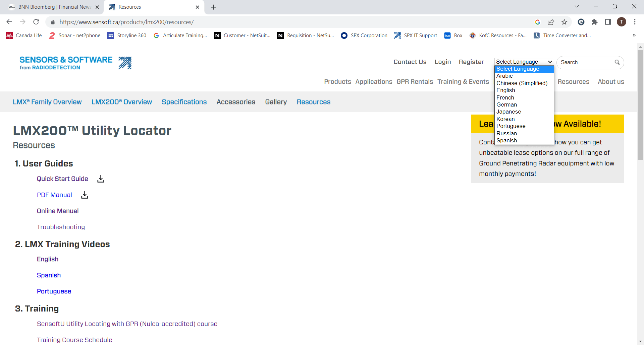Open the Specifications tab
The width and height of the screenshot is (644, 345).
click(x=184, y=102)
